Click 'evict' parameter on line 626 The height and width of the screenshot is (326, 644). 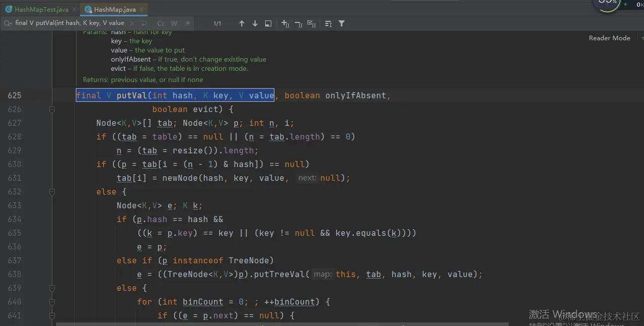206,109
